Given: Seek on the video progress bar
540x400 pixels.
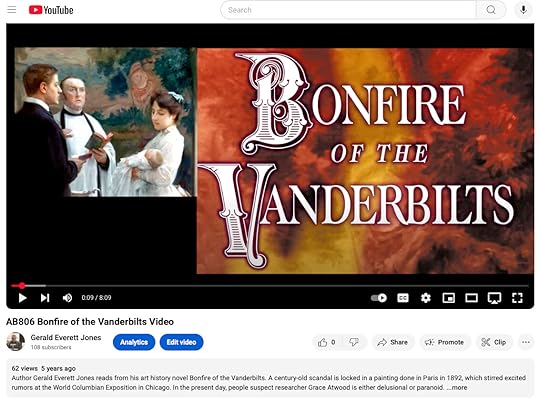Looking at the screenshot, I should tap(270, 286).
